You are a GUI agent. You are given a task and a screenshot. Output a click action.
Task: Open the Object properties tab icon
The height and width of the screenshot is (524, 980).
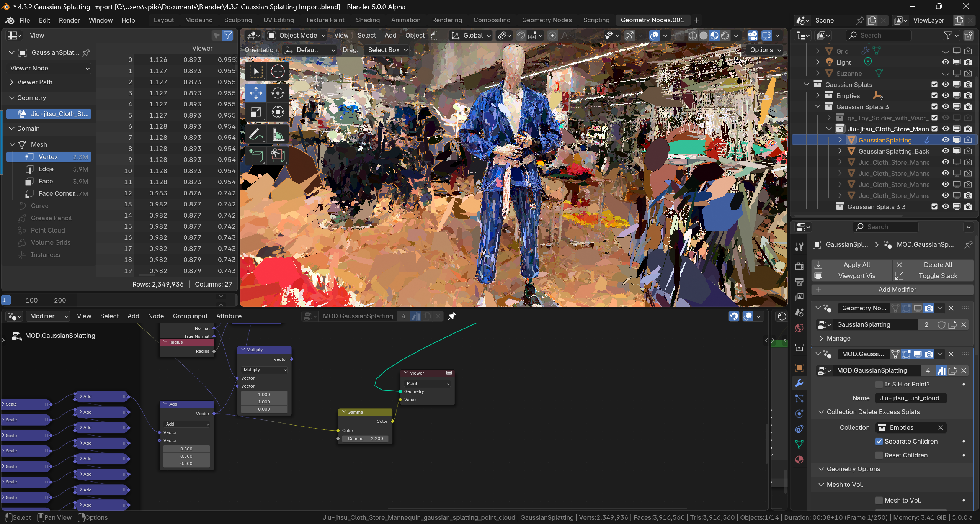[799, 368]
